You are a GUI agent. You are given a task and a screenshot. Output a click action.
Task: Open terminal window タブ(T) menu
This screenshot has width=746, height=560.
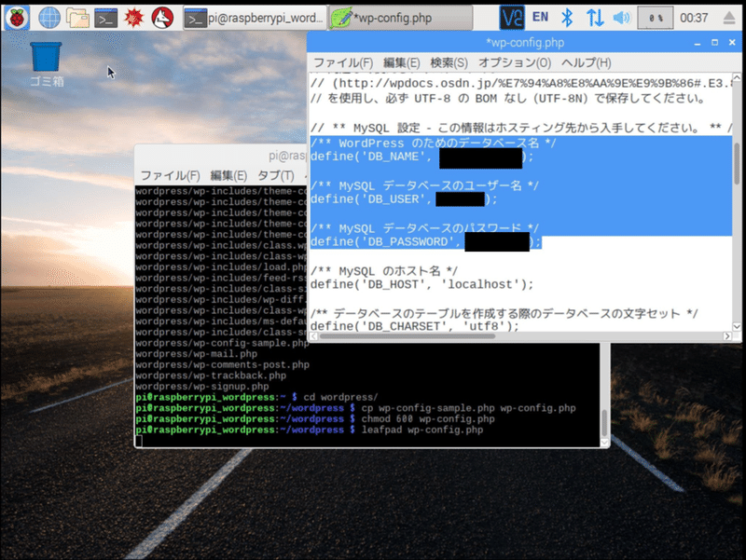(275, 175)
